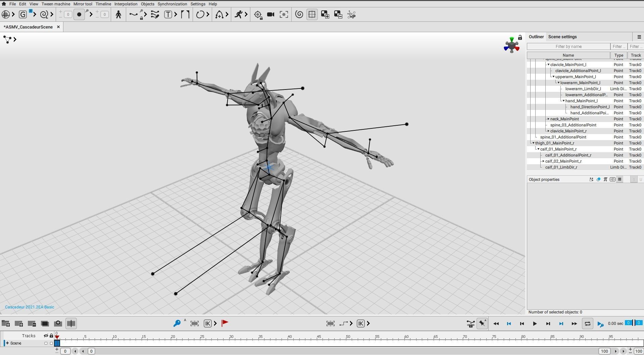This screenshot has height=355, width=644.
Task: Toggle the split-view timeline button
Action: click(x=71, y=323)
